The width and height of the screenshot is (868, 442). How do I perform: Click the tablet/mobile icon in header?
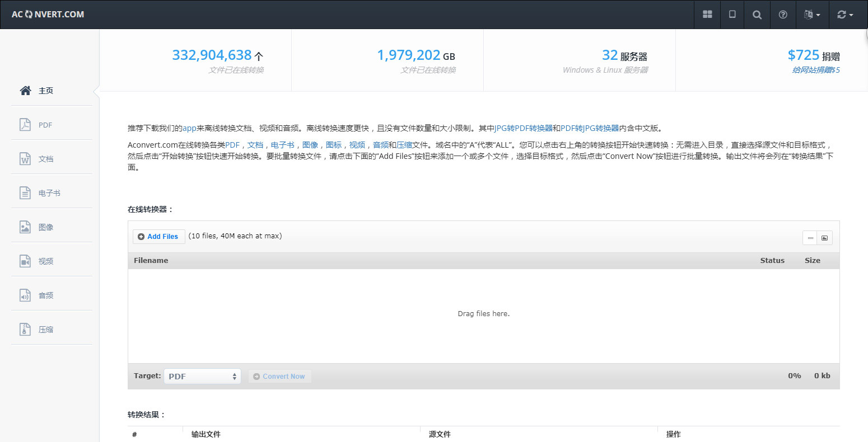tap(732, 15)
